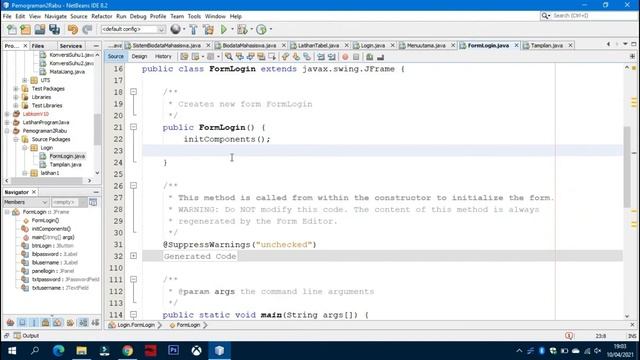Switch to the Services tab

tap(71, 46)
